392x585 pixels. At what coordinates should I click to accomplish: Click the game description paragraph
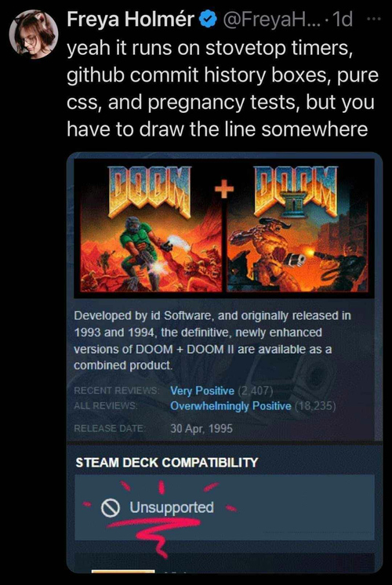pyautogui.click(x=212, y=340)
